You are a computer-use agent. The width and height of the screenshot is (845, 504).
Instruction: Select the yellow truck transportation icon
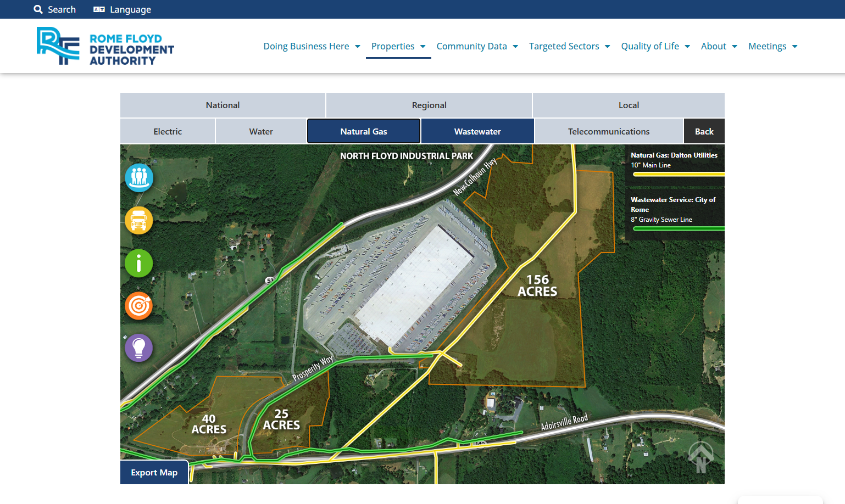click(139, 221)
